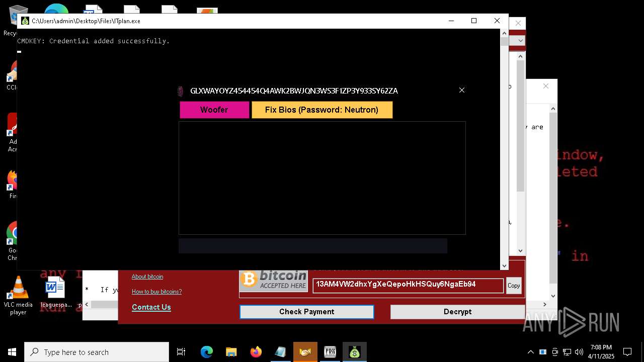Close the background window behind the console
This screenshot has width=644, height=362.
tap(518, 23)
